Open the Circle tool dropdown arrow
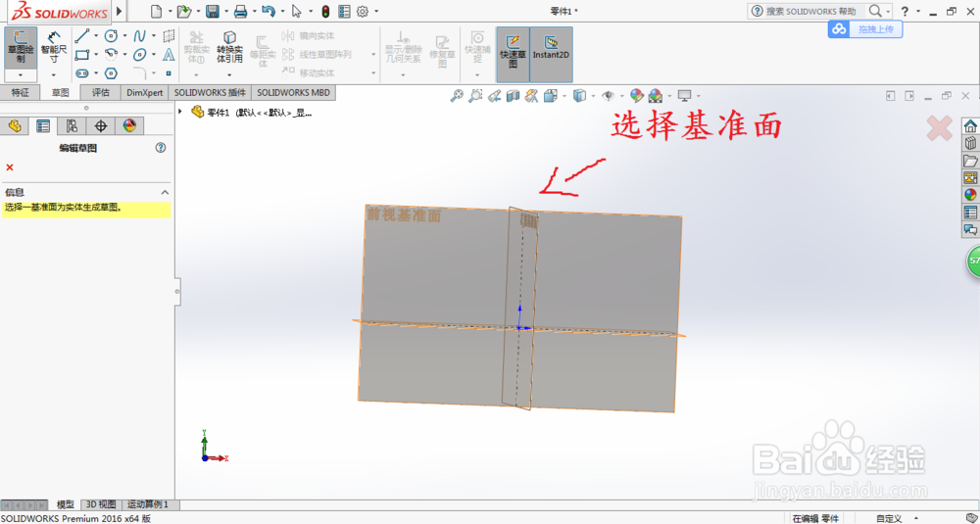The height and width of the screenshot is (524, 980). point(124,36)
